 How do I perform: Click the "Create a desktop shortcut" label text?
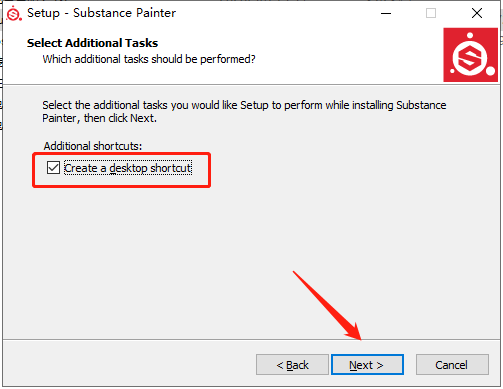pos(128,168)
